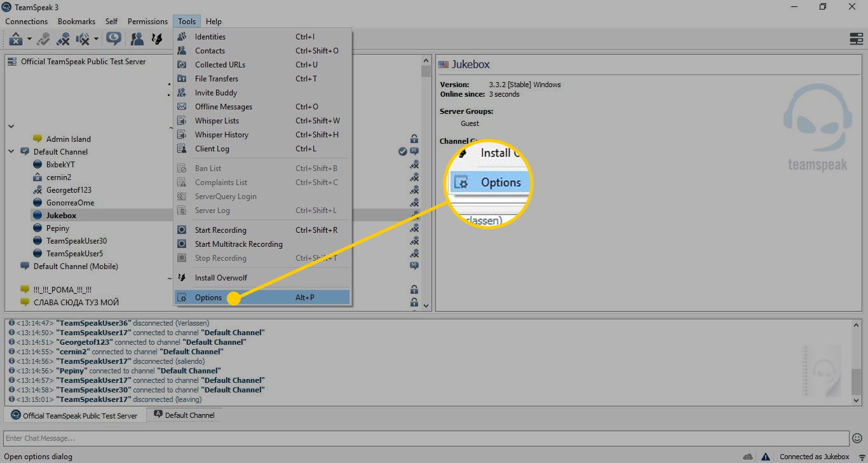Select user Pepiny
This screenshot has height=463, width=868.
click(x=58, y=228)
